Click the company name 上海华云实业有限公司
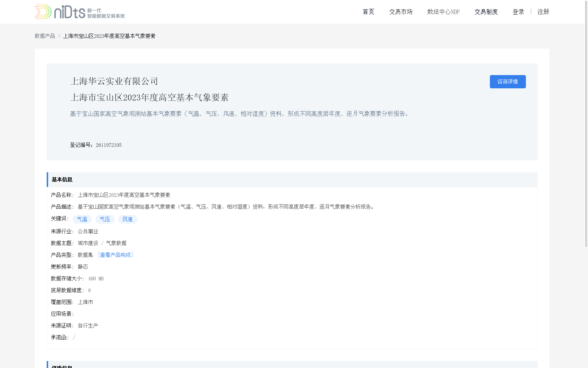Screen dimensions: 588x368 coord(114,81)
